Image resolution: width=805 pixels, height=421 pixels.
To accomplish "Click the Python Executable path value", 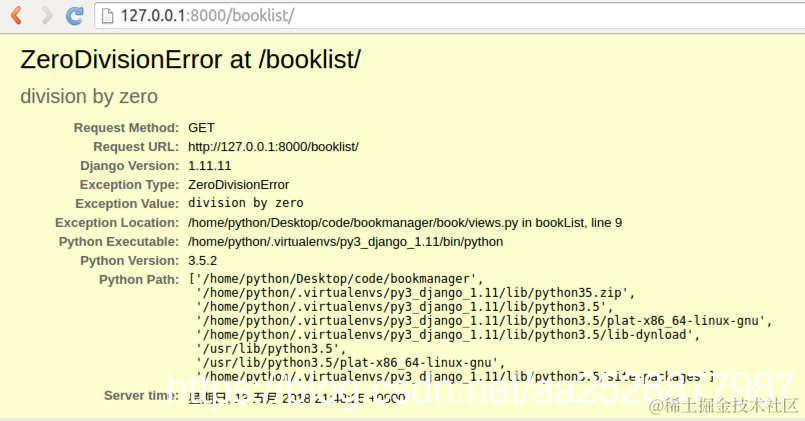I will (345, 242).
